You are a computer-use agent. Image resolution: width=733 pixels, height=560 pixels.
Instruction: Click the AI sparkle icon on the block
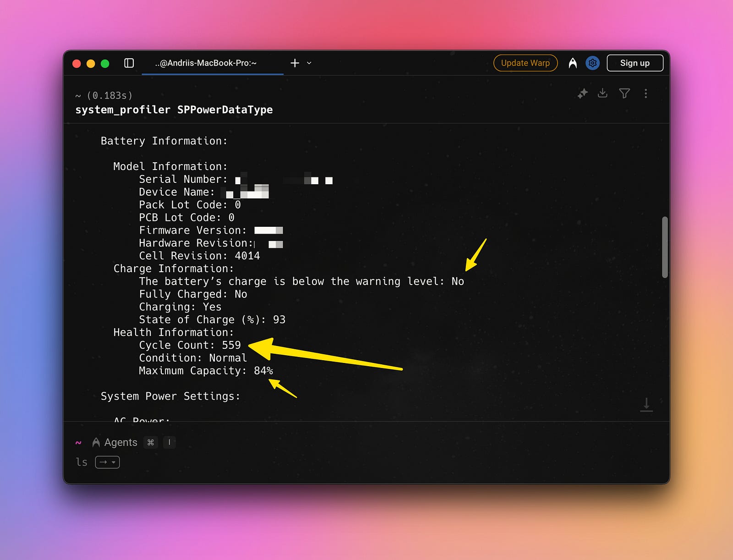[582, 93]
